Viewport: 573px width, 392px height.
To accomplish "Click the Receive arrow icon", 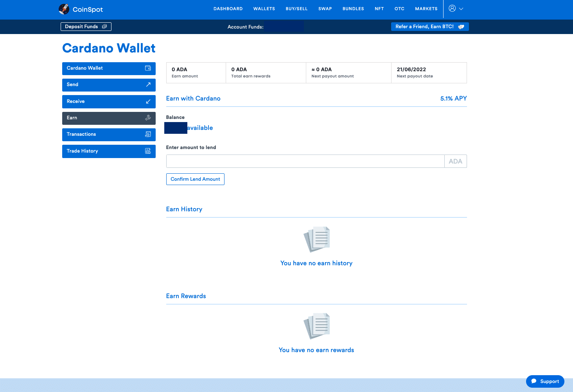I will (x=148, y=101).
